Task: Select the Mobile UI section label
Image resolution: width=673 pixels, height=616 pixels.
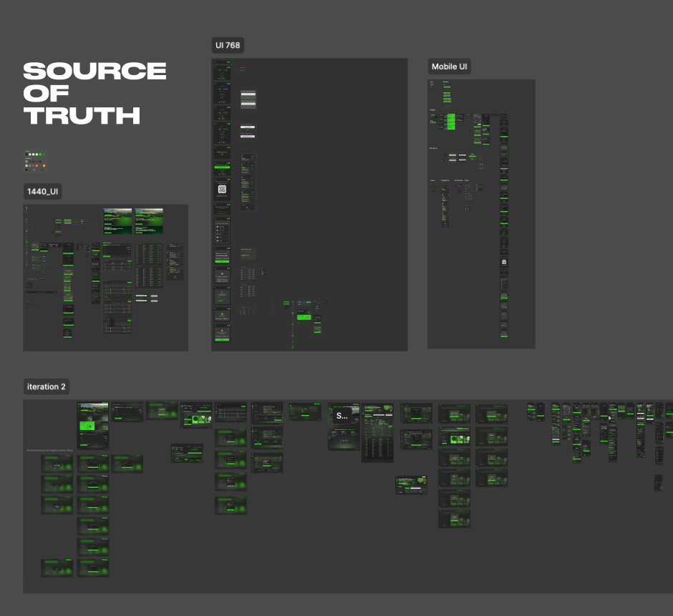Action: coord(449,67)
